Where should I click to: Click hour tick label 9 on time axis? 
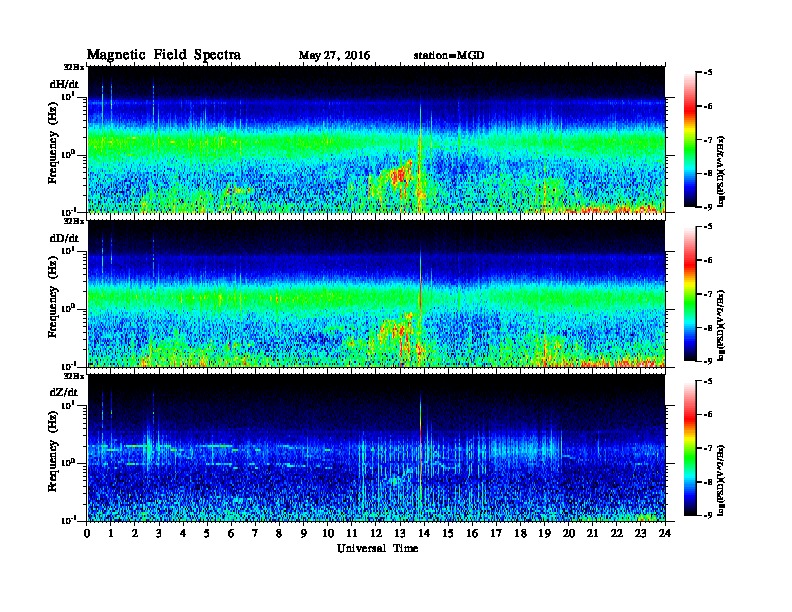point(303,533)
